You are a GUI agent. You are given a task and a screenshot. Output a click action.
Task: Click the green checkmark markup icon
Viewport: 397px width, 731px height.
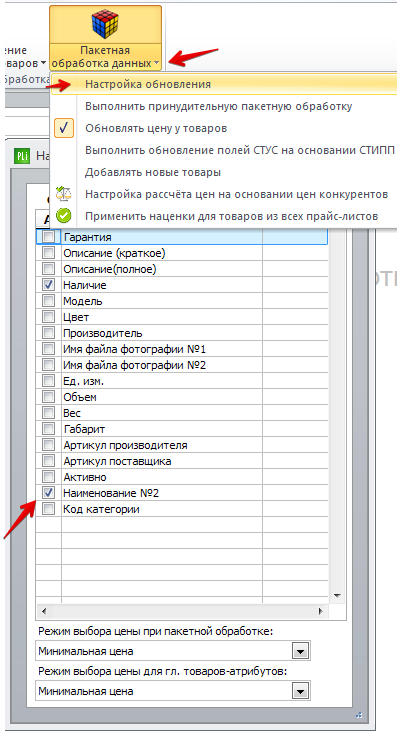coord(63,216)
